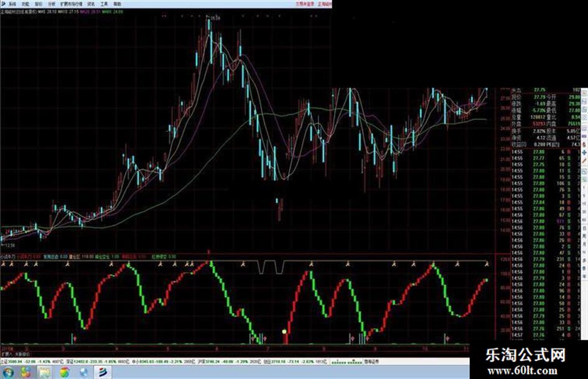
Task: Click 招商证券 in the status bar
Action: click(371, 362)
